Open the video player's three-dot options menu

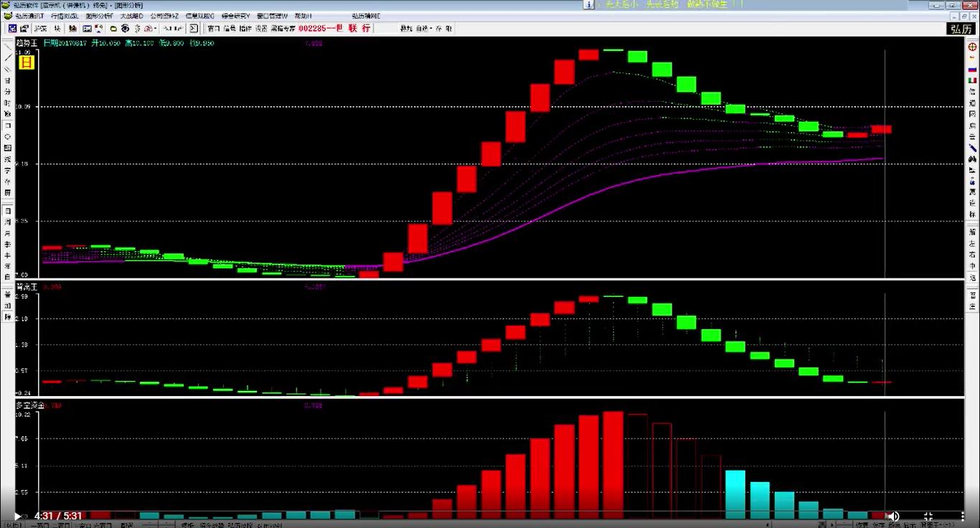click(962, 516)
